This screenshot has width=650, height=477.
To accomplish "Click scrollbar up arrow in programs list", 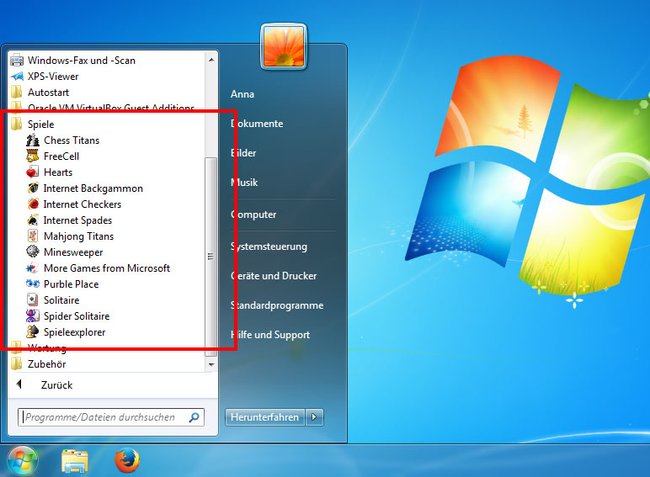I will [211, 60].
